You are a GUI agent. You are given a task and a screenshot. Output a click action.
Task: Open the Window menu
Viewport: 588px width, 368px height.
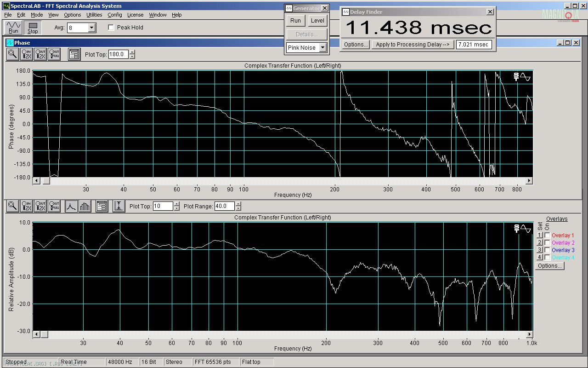pos(158,15)
